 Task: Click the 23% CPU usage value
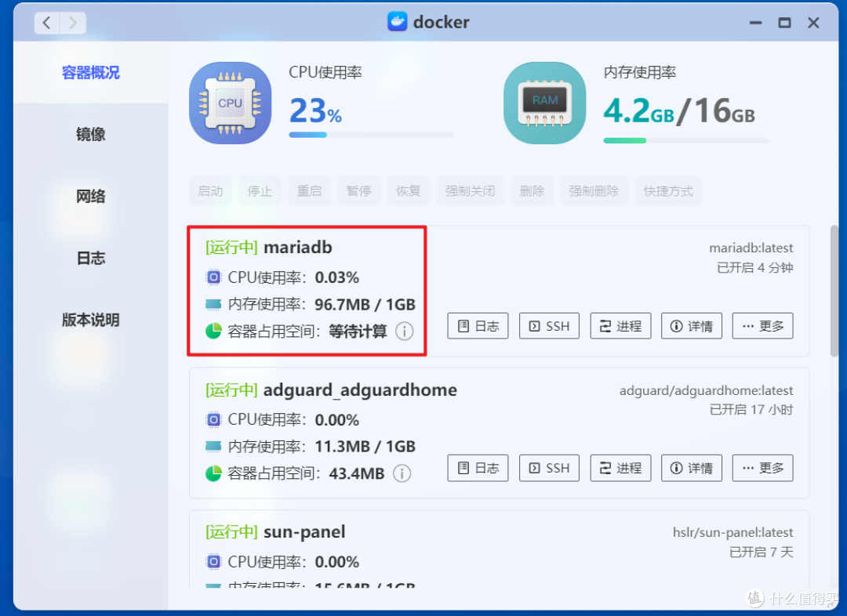pyautogui.click(x=315, y=111)
